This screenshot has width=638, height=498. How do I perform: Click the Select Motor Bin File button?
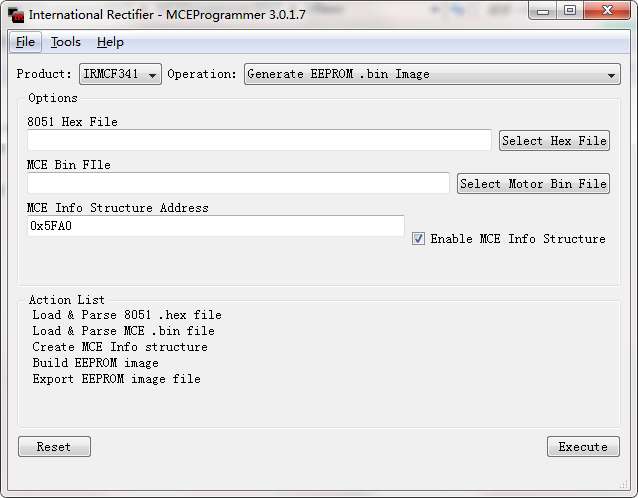(x=533, y=183)
